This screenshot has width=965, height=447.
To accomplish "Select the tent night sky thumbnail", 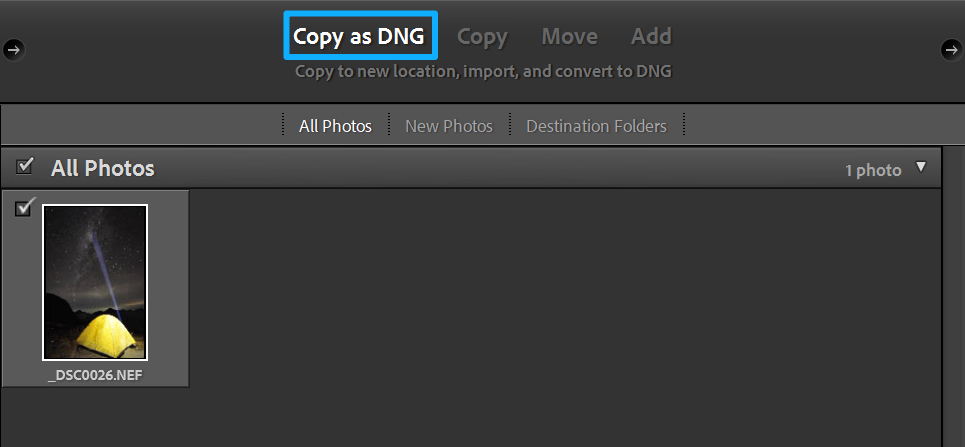I will 95,282.
